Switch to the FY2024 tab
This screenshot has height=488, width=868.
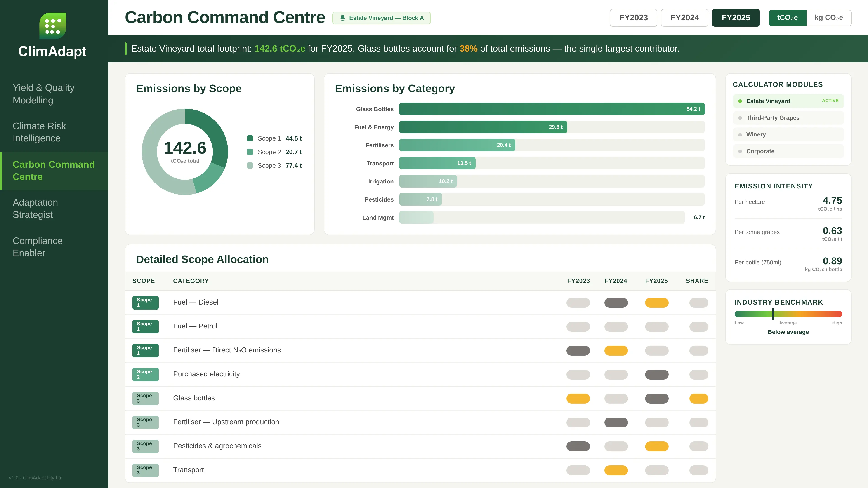point(684,18)
